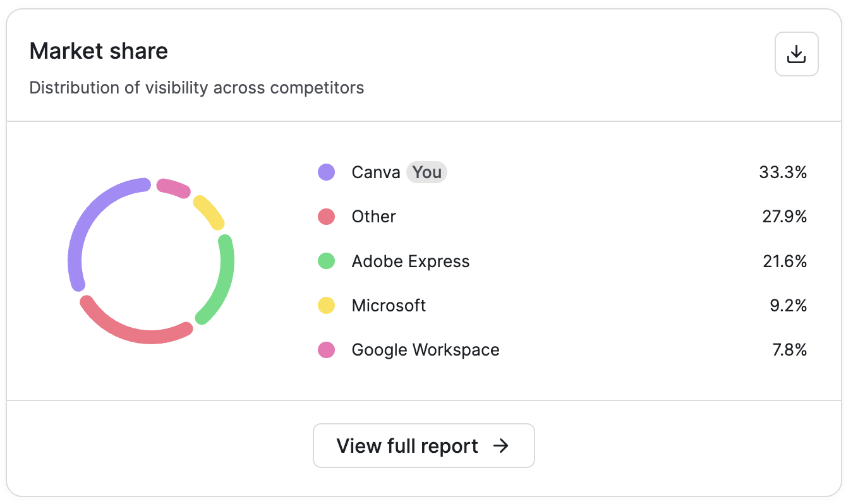Click the Distribution of visibility subtitle
Screen dimensions: 853x504
click(x=197, y=87)
